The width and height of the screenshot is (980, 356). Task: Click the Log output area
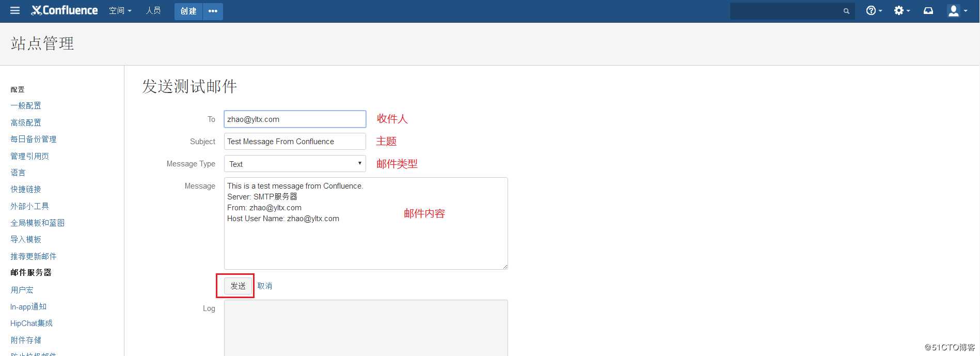[366, 328]
